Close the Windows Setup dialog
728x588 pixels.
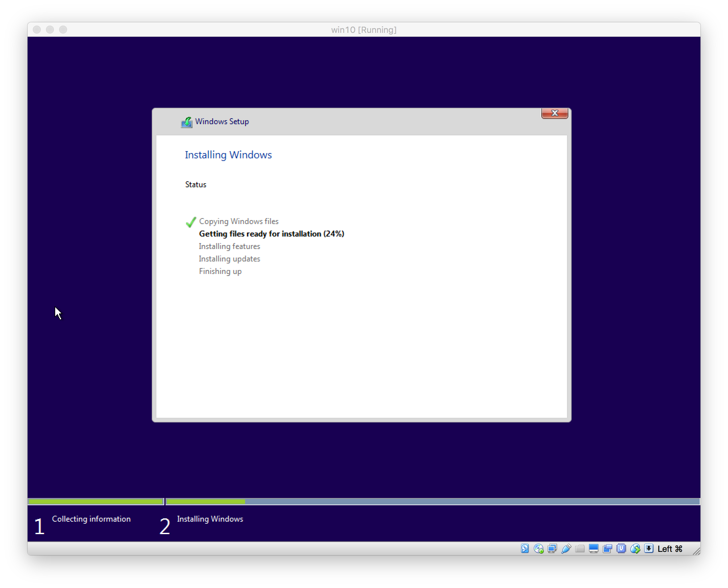point(555,113)
